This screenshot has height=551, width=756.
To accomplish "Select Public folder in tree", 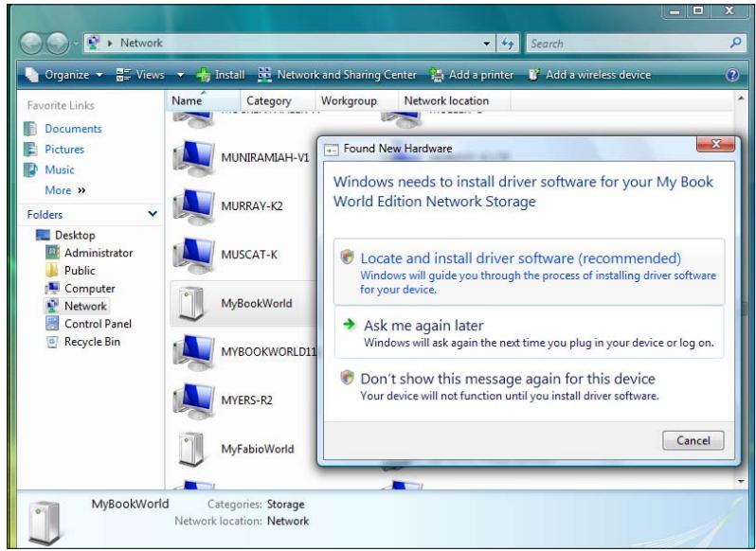I will pyautogui.click(x=80, y=271).
